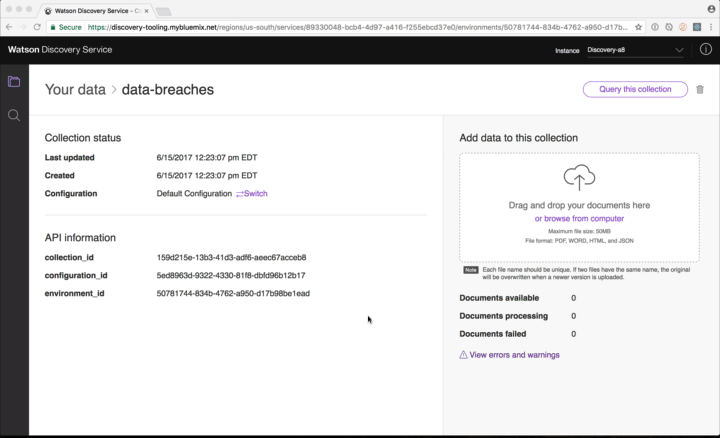Open a new browser tab
The image size is (720, 438).
(163, 11)
